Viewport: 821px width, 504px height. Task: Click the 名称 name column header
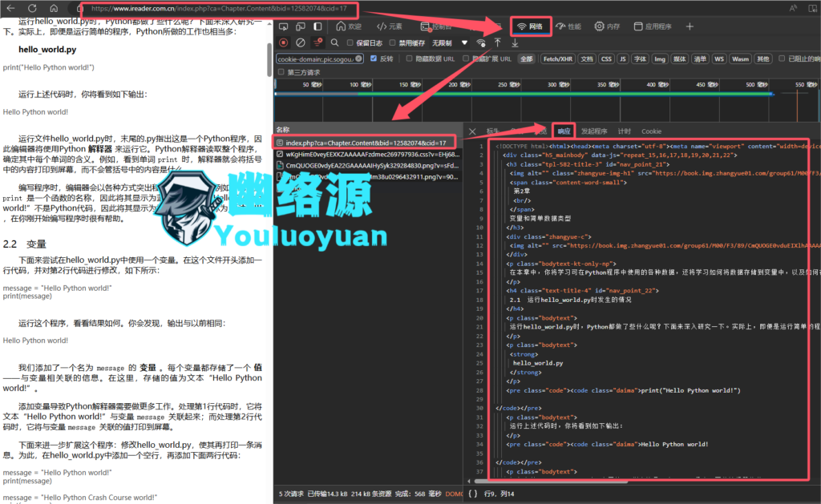[283, 129]
